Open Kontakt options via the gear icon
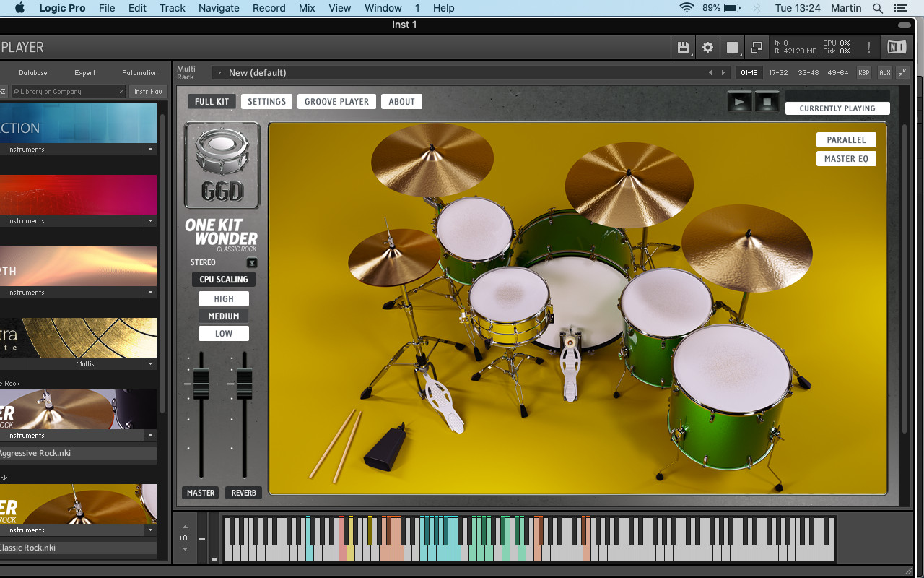Image resolution: width=924 pixels, height=578 pixels. 707,46
